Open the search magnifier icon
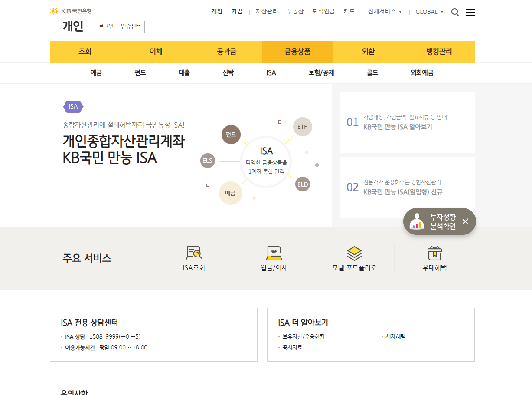The width and height of the screenshot is (532, 395). [x=455, y=12]
